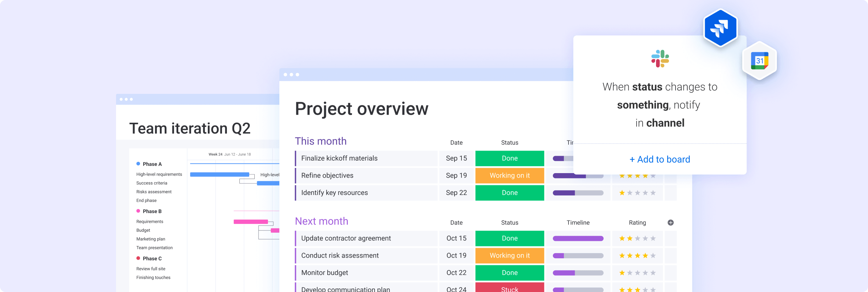Click the Sep 19 date cell
Screen dimensions: 868x292
click(456, 176)
